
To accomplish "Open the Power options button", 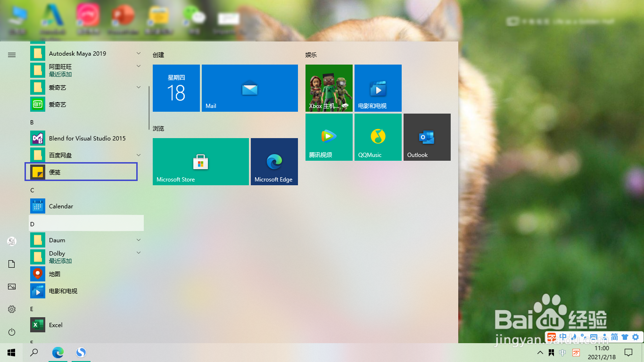I will click(x=12, y=332).
